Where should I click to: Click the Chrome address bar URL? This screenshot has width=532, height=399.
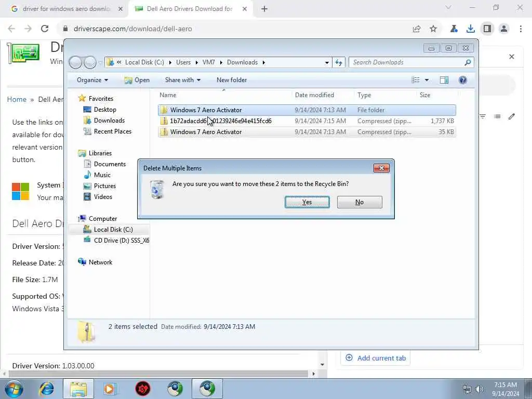click(132, 29)
